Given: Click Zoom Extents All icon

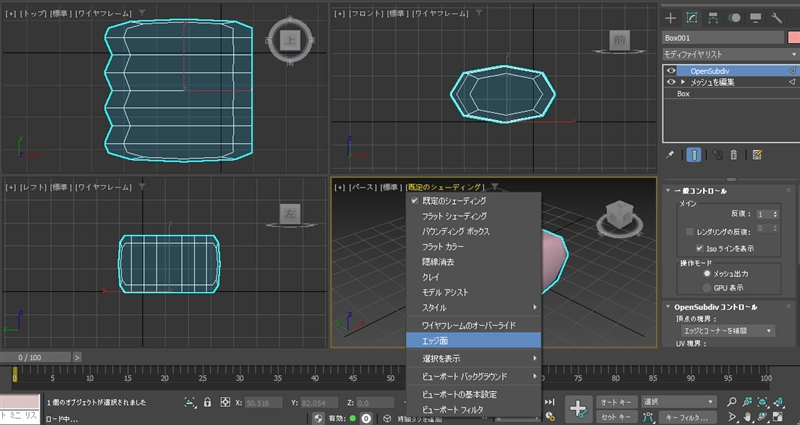Looking at the screenshot, I should [779, 402].
